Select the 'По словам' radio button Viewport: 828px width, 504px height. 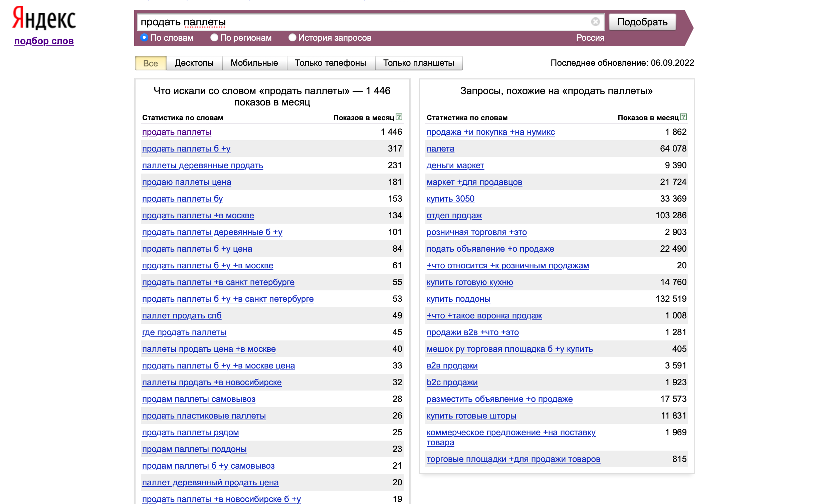144,37
